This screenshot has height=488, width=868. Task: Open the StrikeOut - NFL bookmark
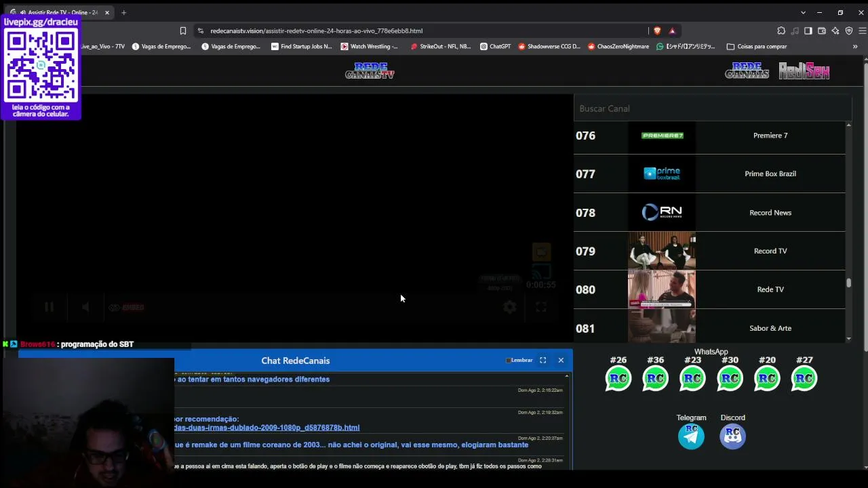pos(441,47)
